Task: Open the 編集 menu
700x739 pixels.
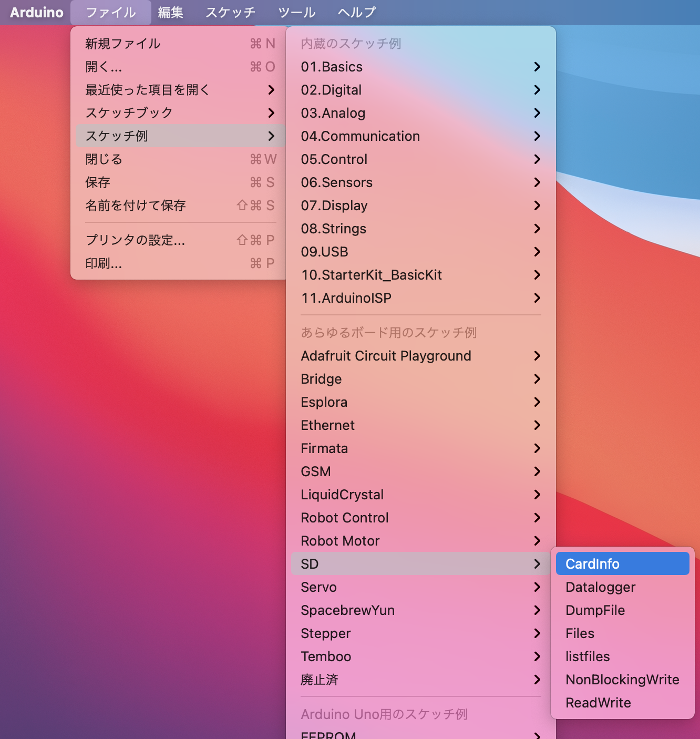Action: point(171,12)
